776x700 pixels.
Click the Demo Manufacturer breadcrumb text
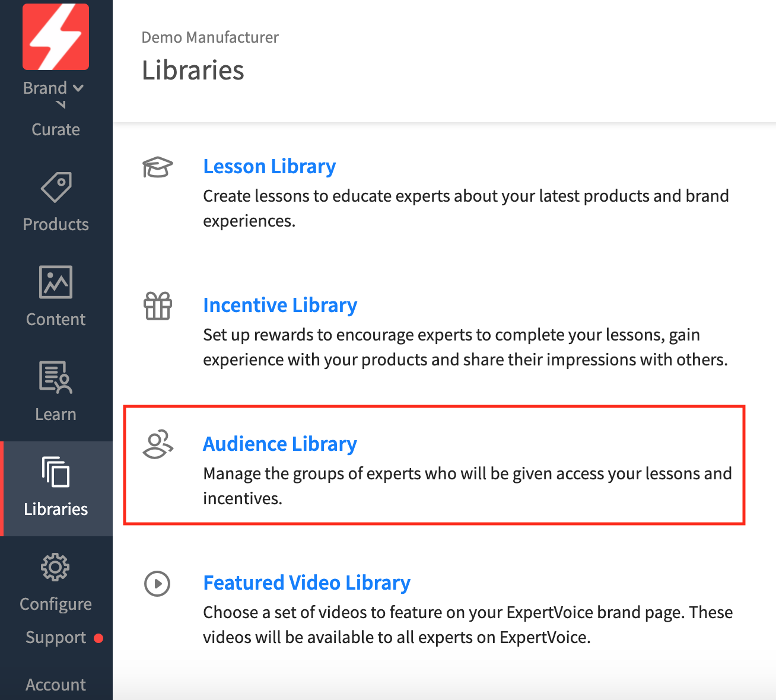click(x=210, y=37)
